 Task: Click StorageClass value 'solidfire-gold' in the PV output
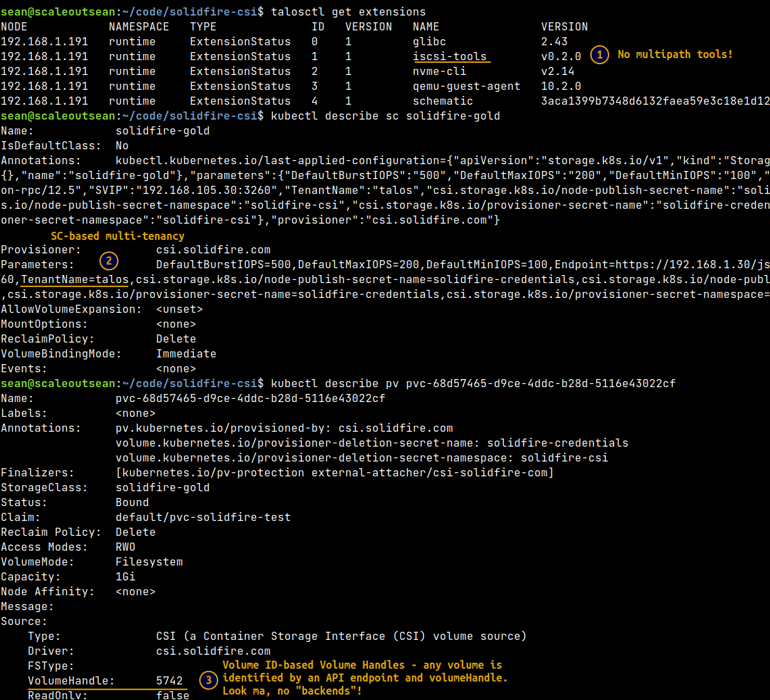click(x=163, y=487)
